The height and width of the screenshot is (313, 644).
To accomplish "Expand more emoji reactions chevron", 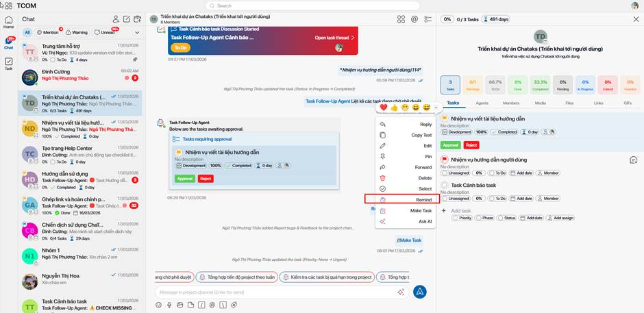I will coord(436,108).
